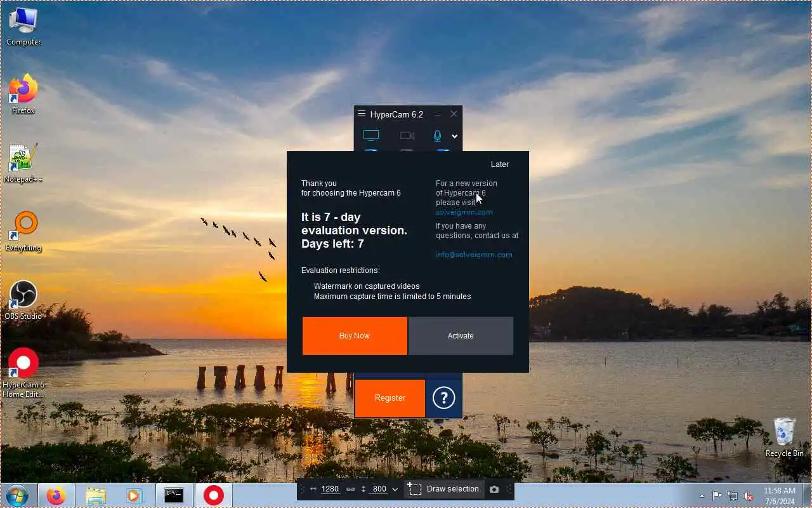
Task: Toggle the microphone recording icon
Action: pos(437,135)
